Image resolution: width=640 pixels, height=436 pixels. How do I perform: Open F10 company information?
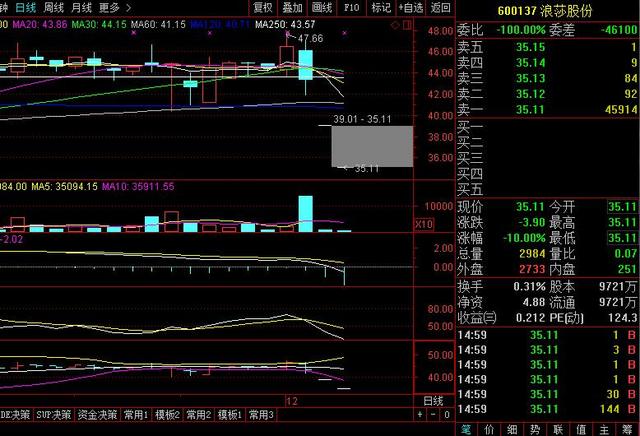pyautogui.click(x=351, y=8)
